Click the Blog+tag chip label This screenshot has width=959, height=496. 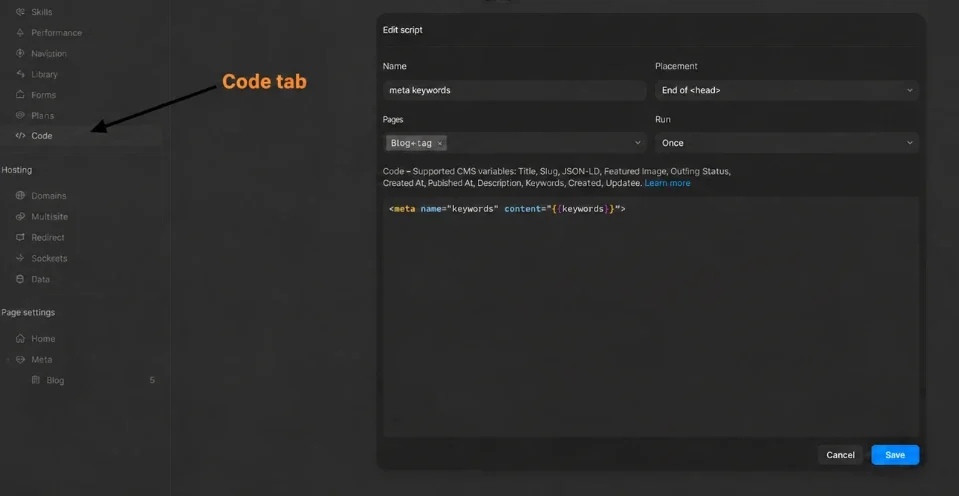(411, 143)
